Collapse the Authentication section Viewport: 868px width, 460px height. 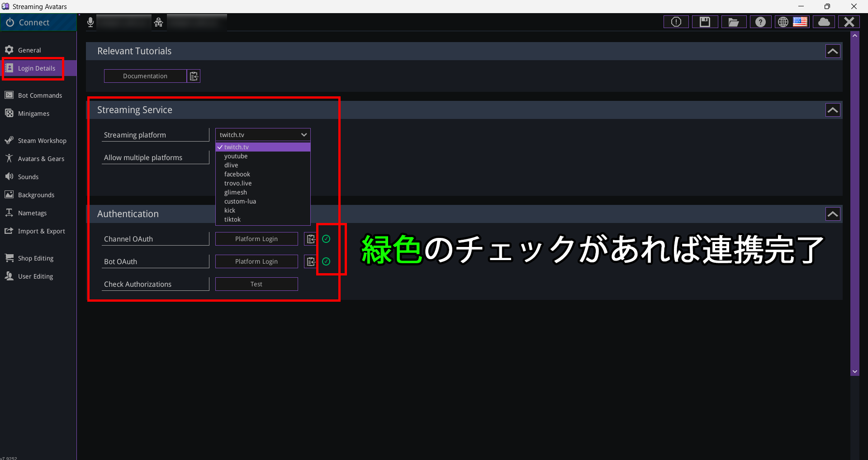click(833, 213)
